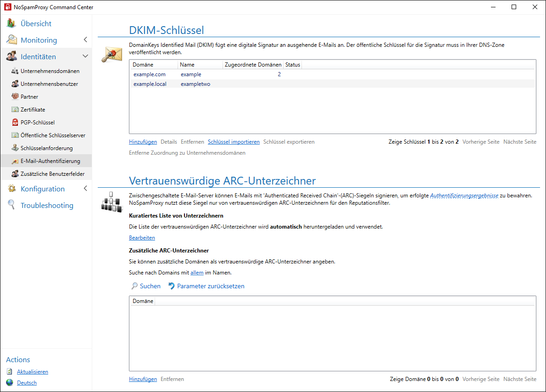Click the Aktualisieren refresh icon
This screenshot has height=392, width=546.
[x=10, y=371]
